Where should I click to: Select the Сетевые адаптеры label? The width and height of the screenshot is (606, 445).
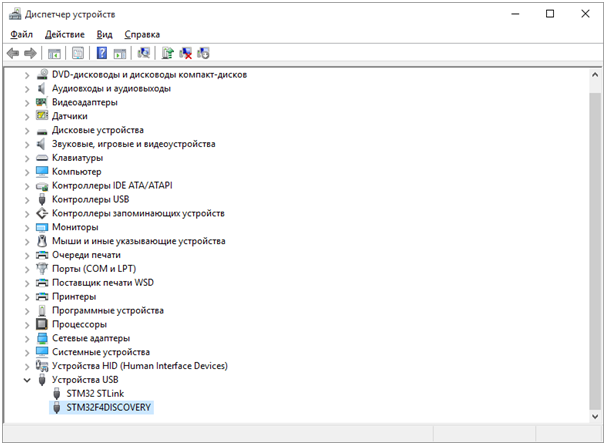[91, 338]
